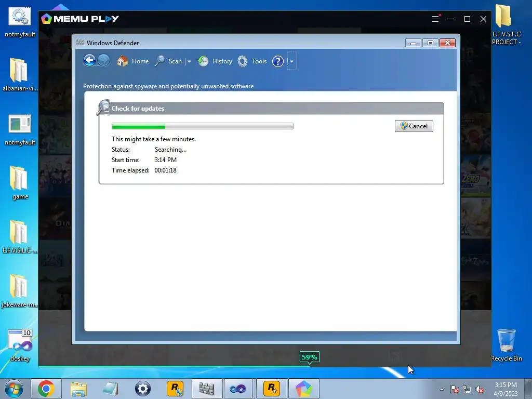Open the Windows Start button

click(x=14, y=389)
